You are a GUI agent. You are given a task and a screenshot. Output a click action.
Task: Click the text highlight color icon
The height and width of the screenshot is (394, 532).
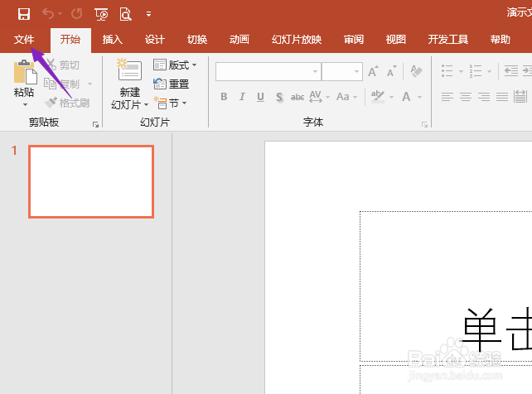[x=378, y=97]
